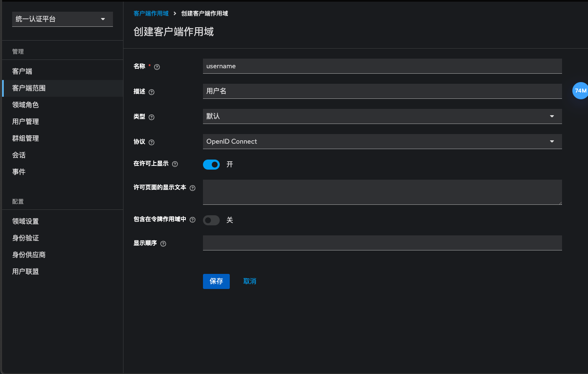Click into the 显示顺序 input field

[382, 243]
